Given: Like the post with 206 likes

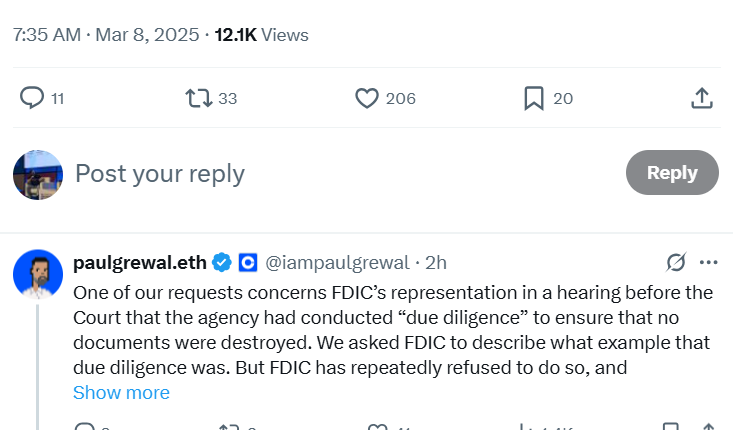Looking at the screenshot, I should [x=368, y=98].
